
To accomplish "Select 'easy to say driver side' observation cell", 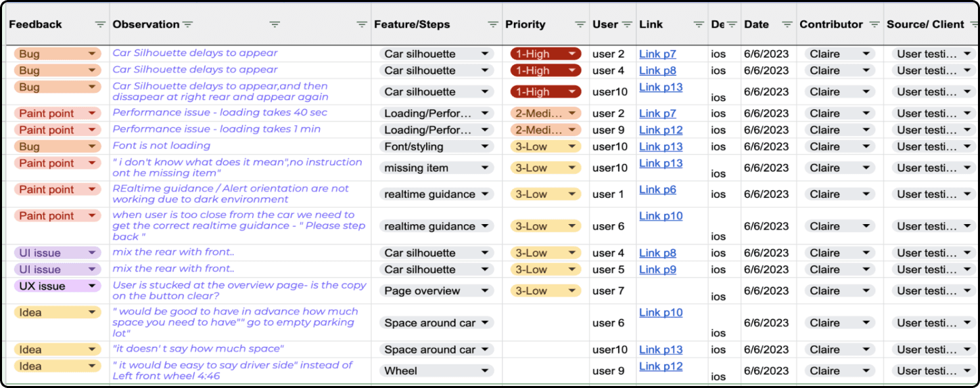I will [240, 370].
